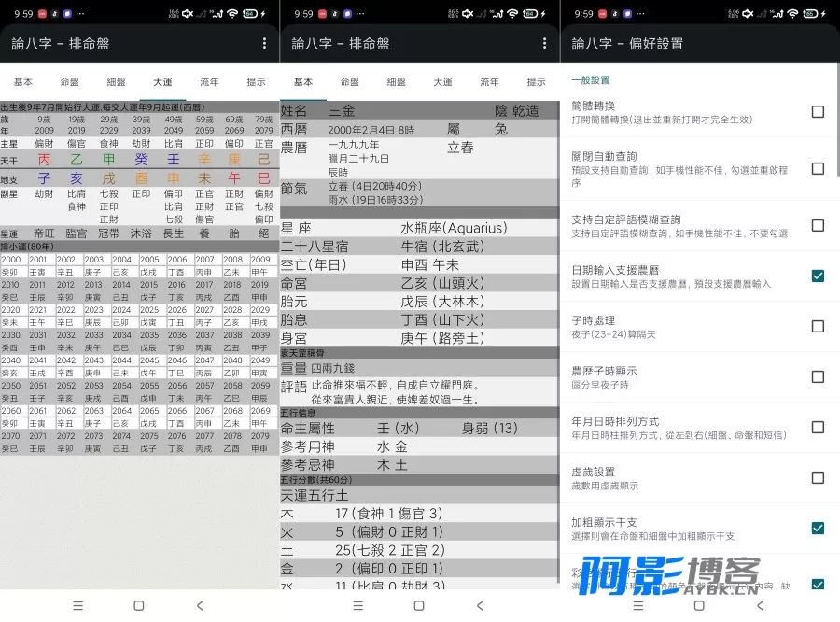Viewport: 840px width, 622px height.
Task: Tap home square in middle navigation bar
Action: click(419, 605)
